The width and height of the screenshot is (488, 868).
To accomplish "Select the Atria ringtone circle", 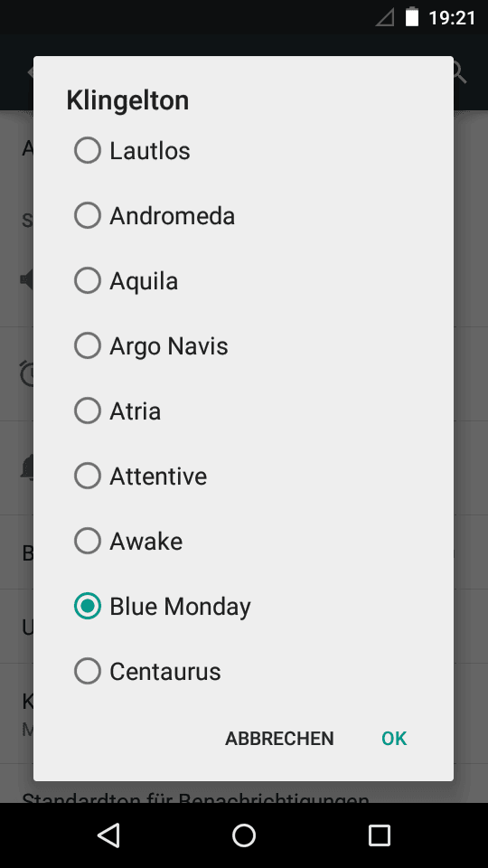I will pyautogui.click(x=88, y=410).
